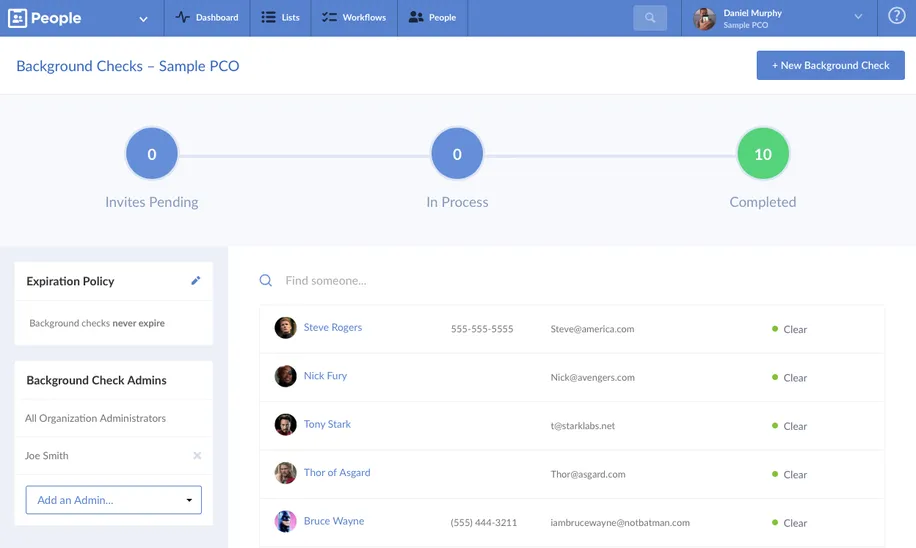
Task: Click Bruce Wayne's avatar picture
Action: point(285,522)
